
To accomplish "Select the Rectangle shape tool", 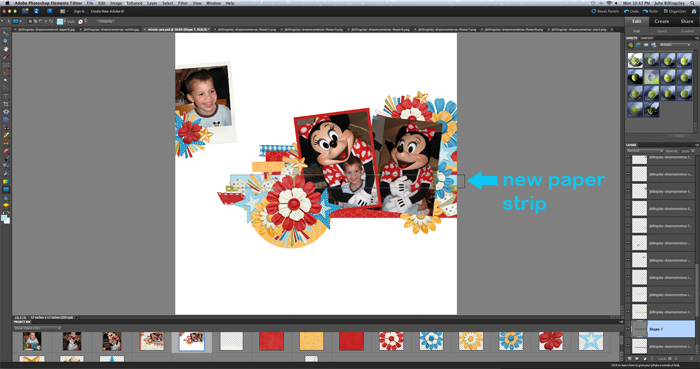I will pyautogui.click(x=6, y=190).
